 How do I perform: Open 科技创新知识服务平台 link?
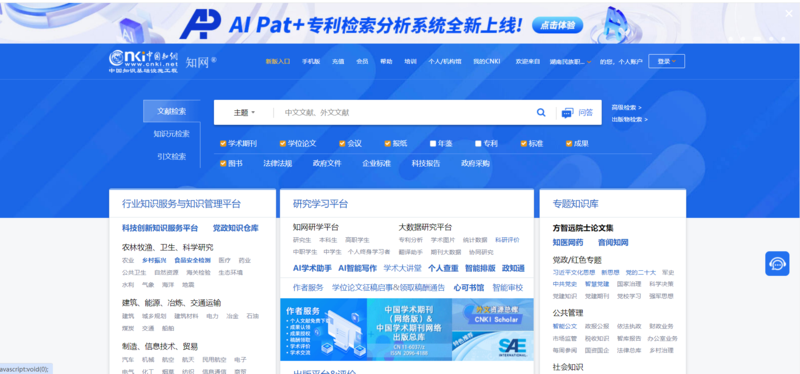[160, 228]
